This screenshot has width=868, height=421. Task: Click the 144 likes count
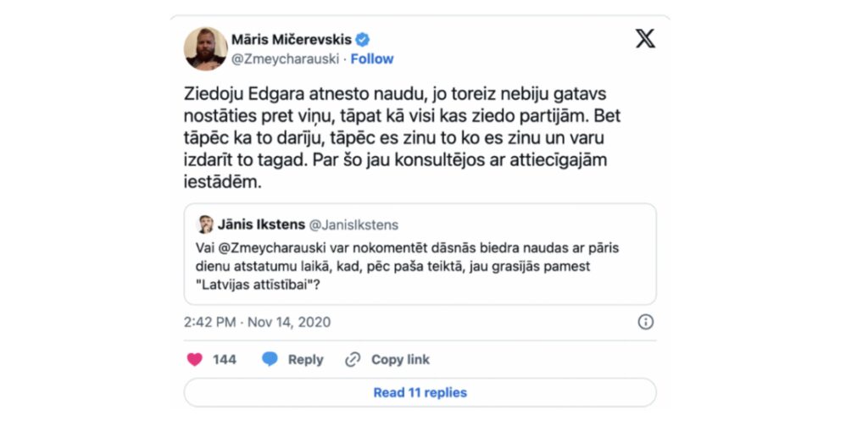coord(224,360)
